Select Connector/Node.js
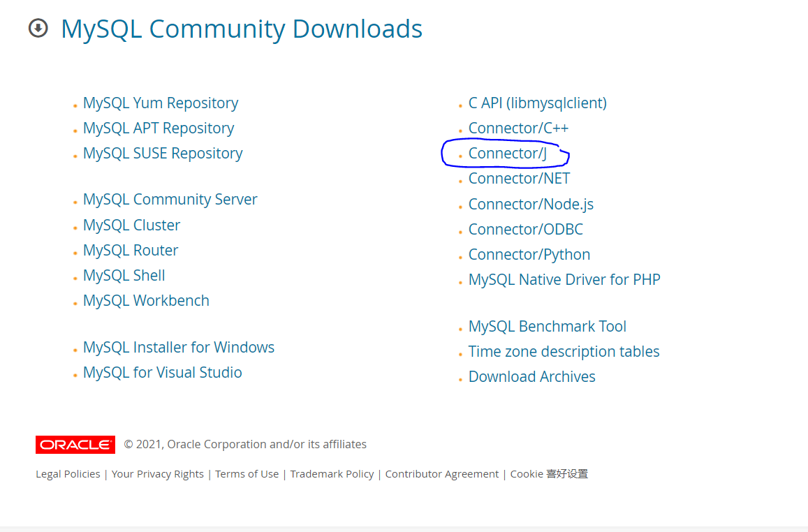This screenshot has width=808, height=532. (x=531, y=204)
